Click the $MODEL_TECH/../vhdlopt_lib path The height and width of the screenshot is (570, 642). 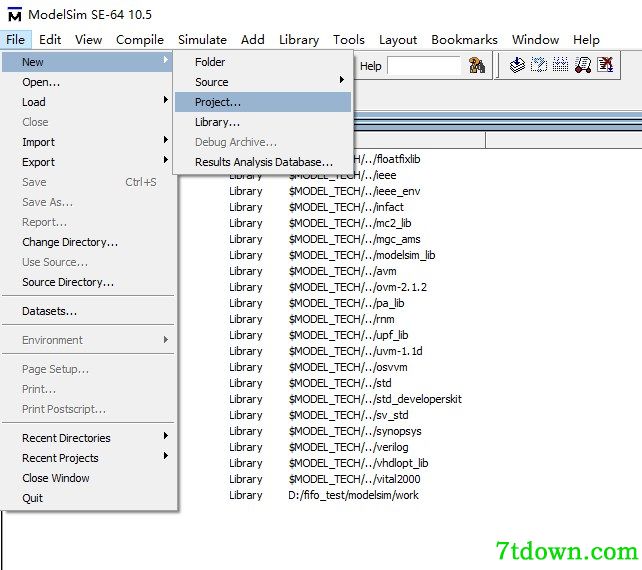coord(358,463)
